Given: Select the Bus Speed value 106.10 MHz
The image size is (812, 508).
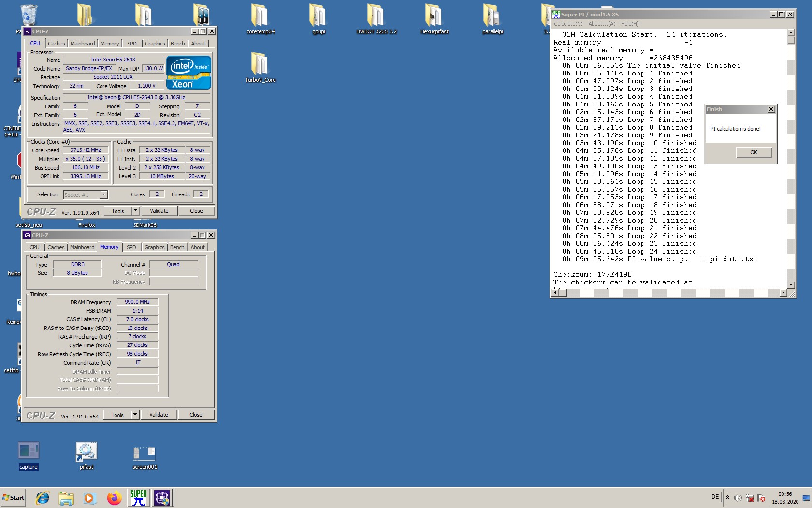Looking at the screenshot, I should [x=86, y=168].
